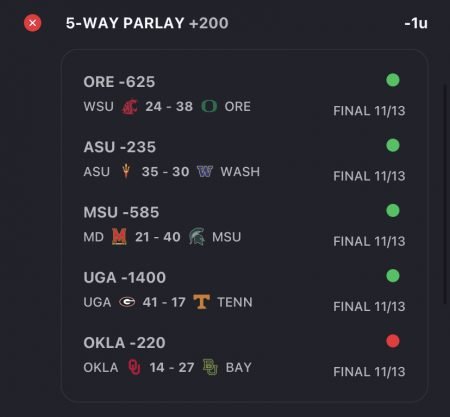450x417 pixels.
Task: Click the green Oregon O logo
Action: click(209, 106)
